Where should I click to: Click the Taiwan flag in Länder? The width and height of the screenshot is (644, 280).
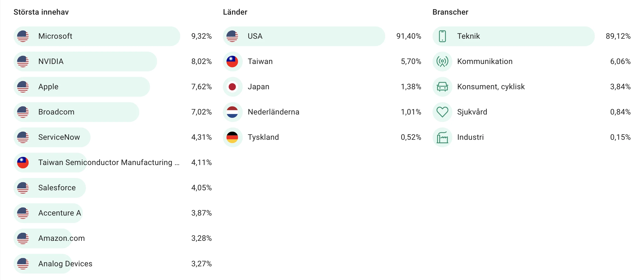[x=232, y=61]
